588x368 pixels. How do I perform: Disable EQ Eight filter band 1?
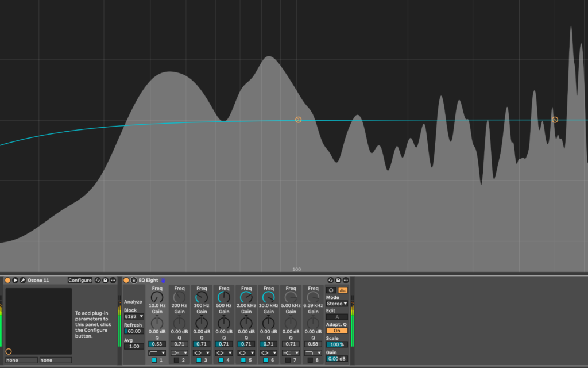coord(153,360)
